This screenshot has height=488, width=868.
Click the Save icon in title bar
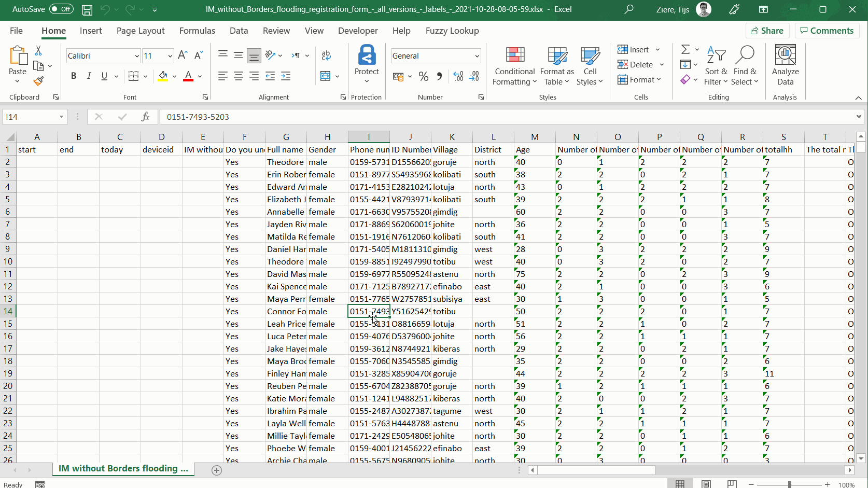(x=87, y=9)
